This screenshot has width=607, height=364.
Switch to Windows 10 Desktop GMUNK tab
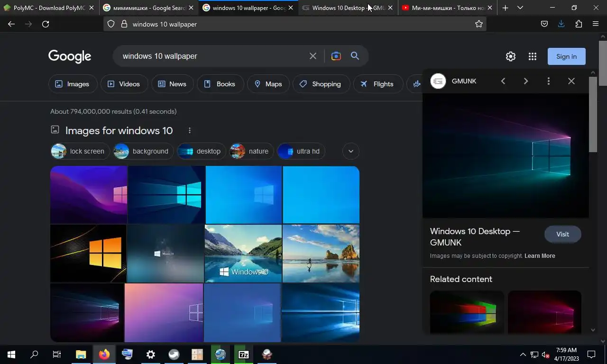[348, 8]
